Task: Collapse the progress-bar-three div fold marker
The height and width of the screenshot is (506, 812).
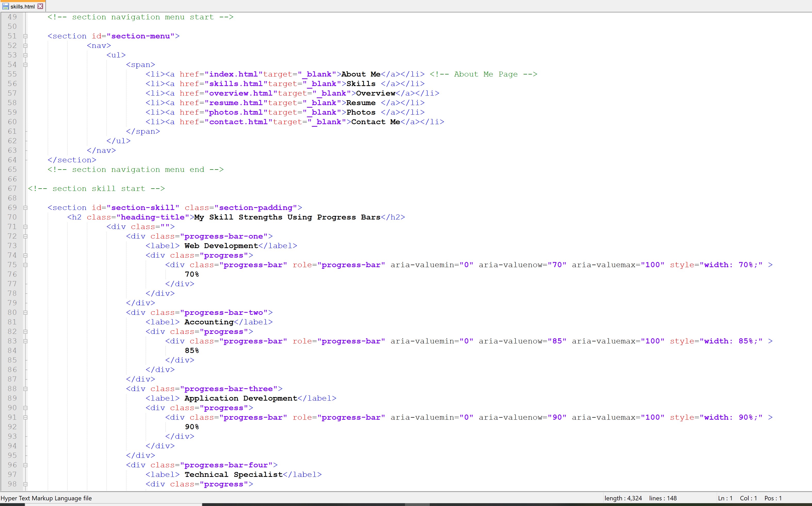Action: (x=26, y=389)
